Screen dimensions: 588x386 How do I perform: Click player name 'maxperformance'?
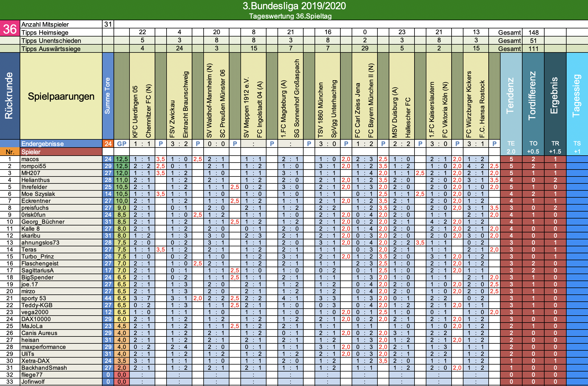(x=43, y=347)
